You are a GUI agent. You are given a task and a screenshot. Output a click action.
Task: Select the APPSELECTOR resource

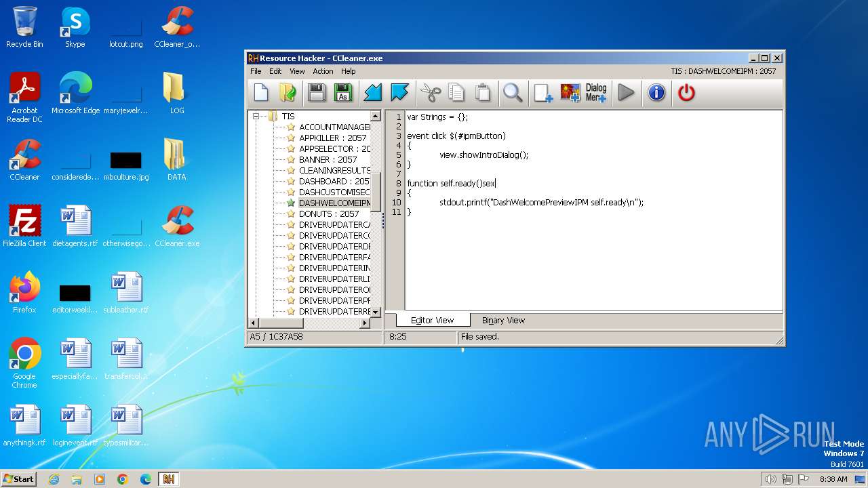pos(334,148)
